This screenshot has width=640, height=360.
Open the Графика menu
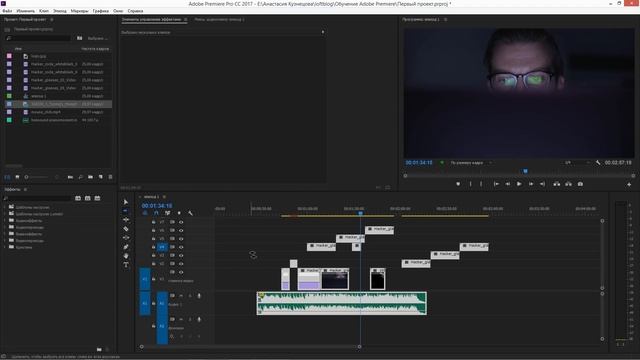(x=100, y=11)
